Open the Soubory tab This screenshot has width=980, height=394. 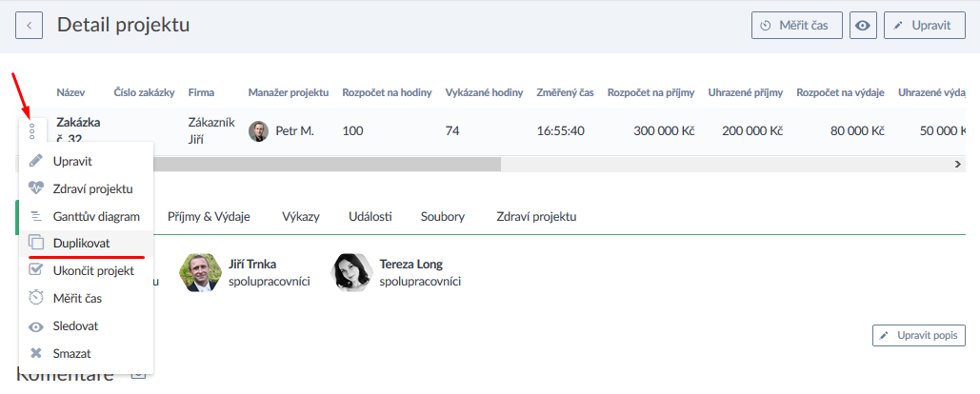(443, 217)
